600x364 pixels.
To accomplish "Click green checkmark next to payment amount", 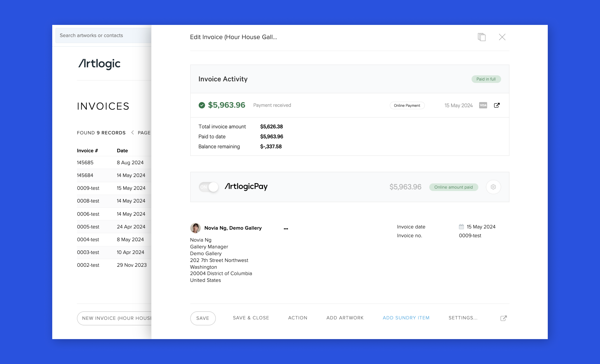I will [202, 105].
